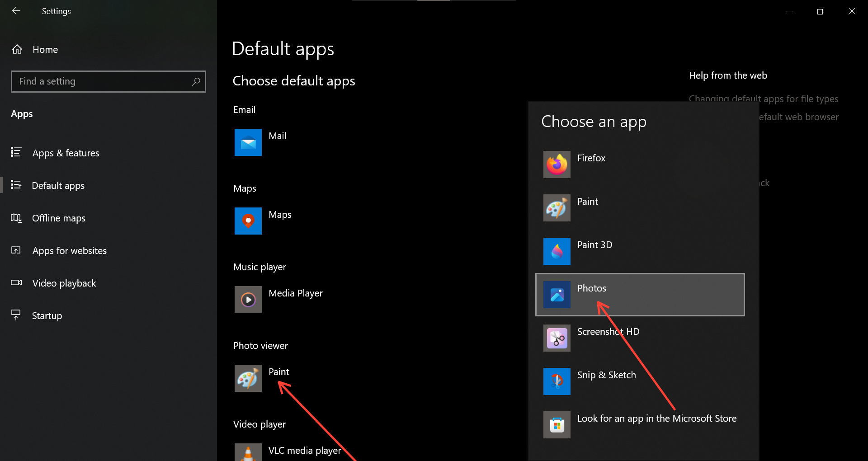Click the search magnifier icon
This screenshot has width=868, height=461.
196,81
